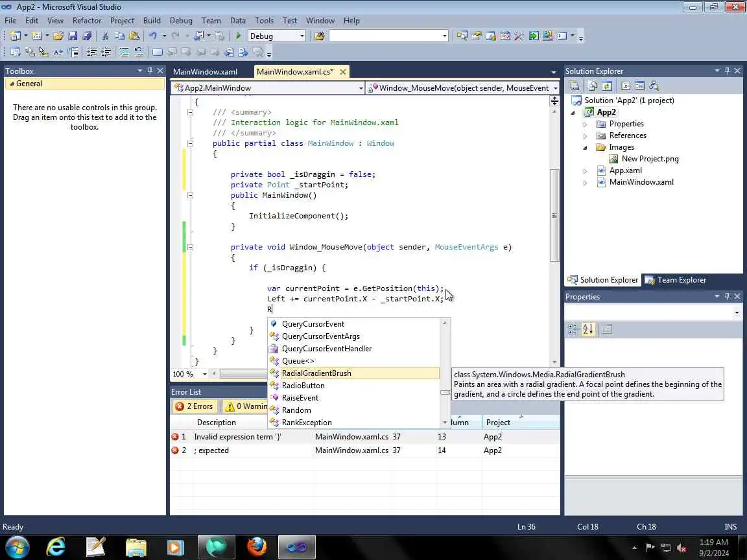Viewport: 747px width, 560px height.
Task: Click the Windows Start orb
Action: 17,546
